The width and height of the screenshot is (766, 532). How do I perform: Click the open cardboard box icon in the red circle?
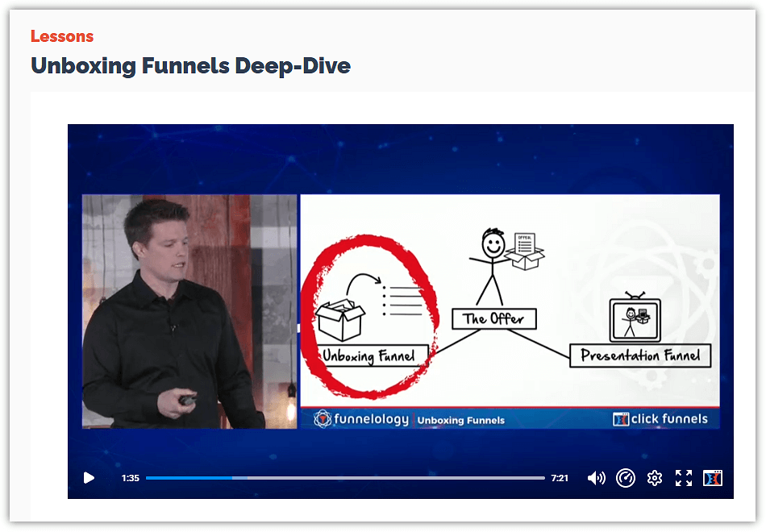coord(341,318)
